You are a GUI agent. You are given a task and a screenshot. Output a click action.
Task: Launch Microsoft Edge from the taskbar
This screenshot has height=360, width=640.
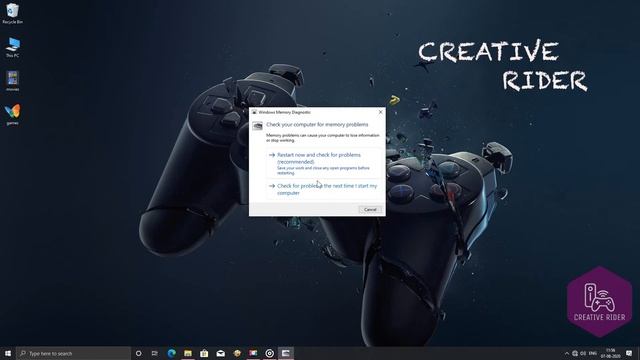[x=171, y=353]
